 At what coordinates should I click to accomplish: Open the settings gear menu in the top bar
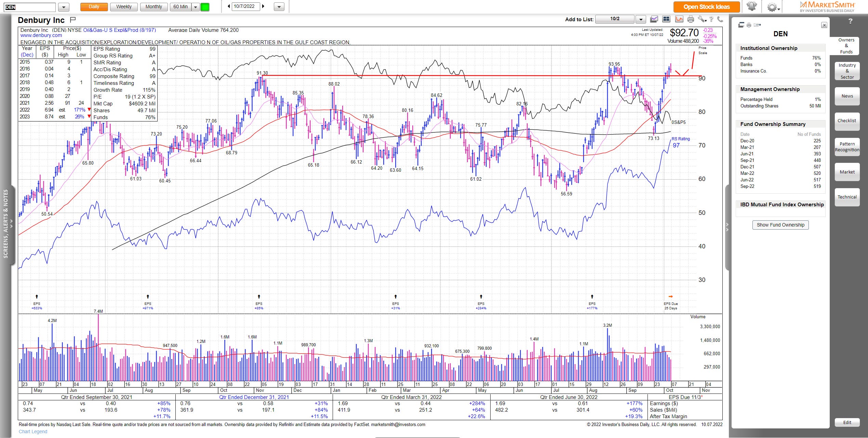coord(773,7)
